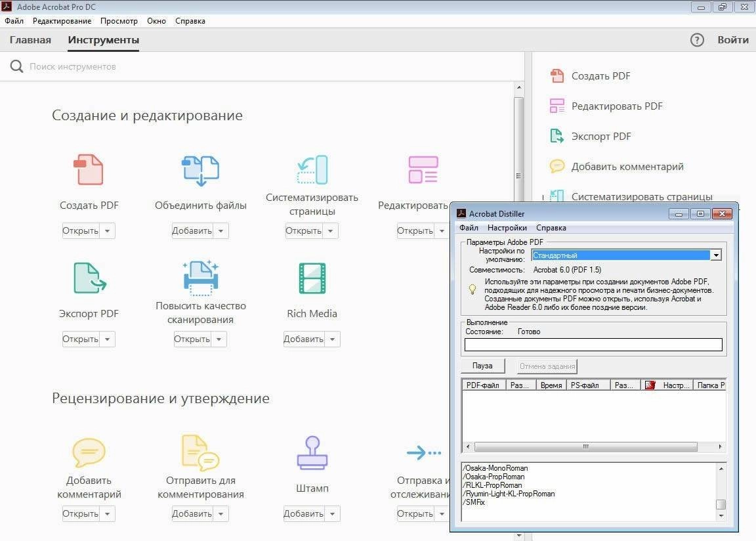756x541 pixels.
Task: Expand Штамп Добавить dropdown arrow
Action: [333, 514]
